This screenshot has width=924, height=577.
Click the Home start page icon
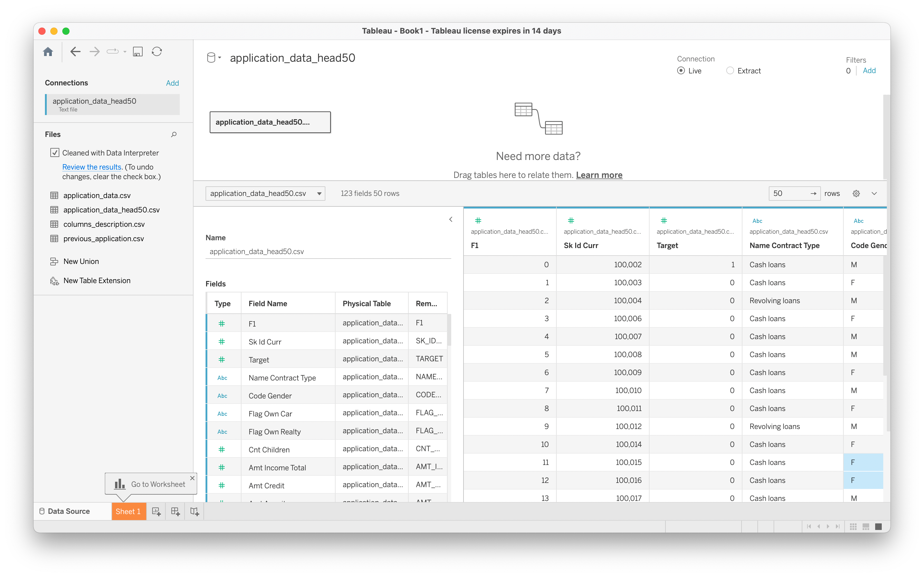click(48, 52)
